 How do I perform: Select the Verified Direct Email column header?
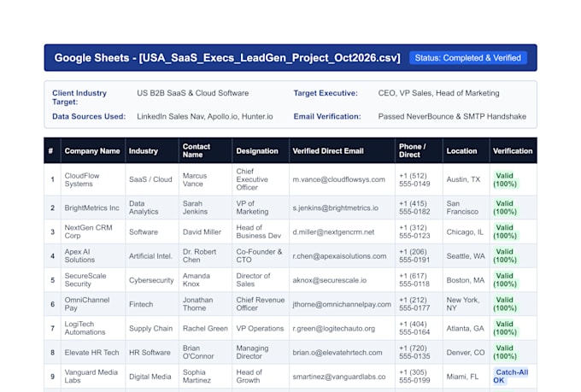342,151
